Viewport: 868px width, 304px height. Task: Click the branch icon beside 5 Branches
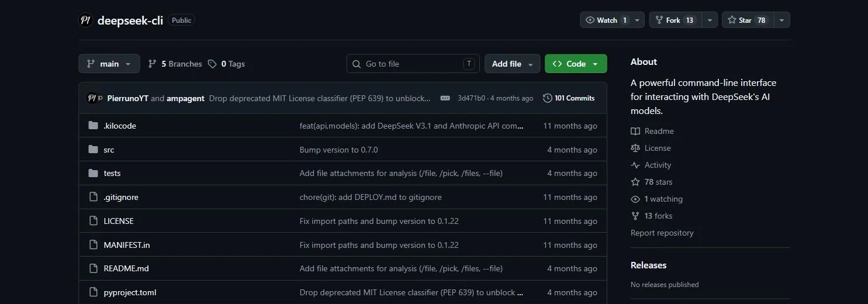153,64
